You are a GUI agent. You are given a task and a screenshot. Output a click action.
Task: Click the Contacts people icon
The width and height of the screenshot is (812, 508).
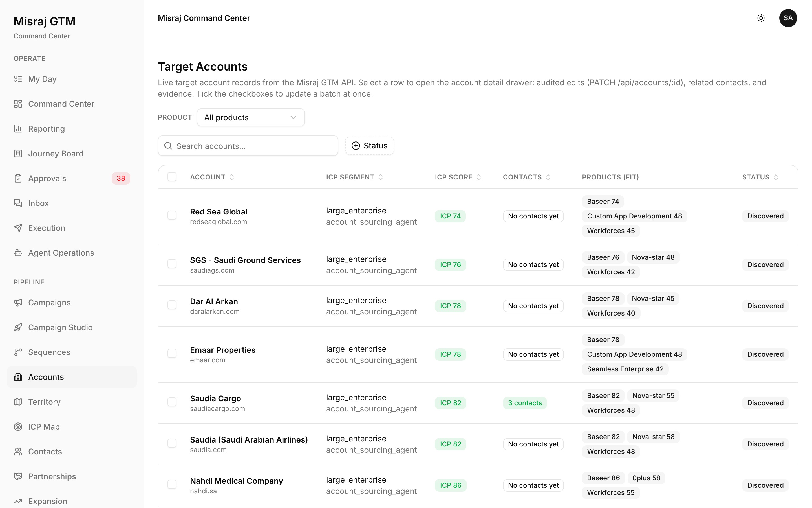[x=18, y=452]
